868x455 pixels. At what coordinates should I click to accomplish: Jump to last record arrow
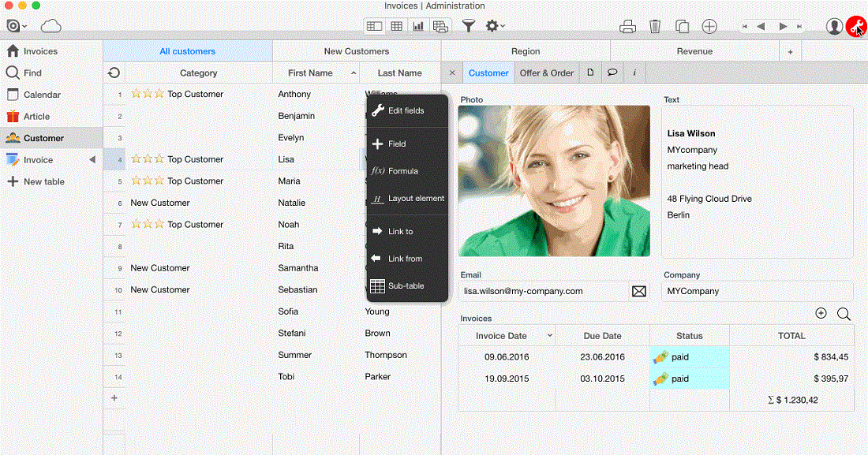pyautogui.click(x=799, y=26)
